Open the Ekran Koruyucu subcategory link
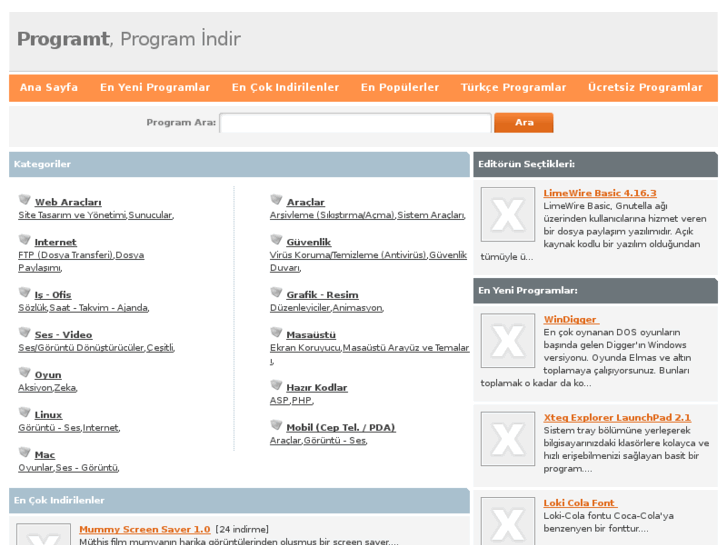 point(306,348)
